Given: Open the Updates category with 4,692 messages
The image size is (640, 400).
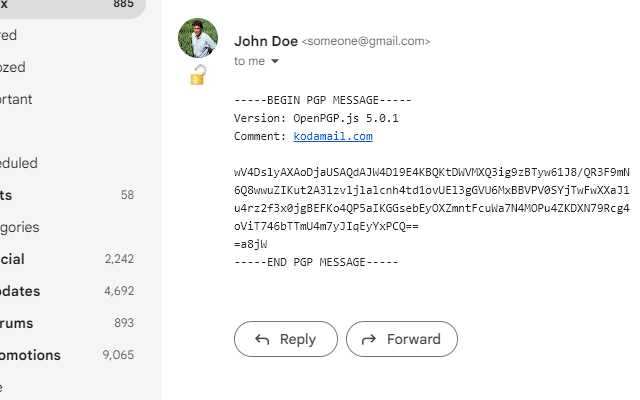Looking at the screenshot, I should point(60,291).
